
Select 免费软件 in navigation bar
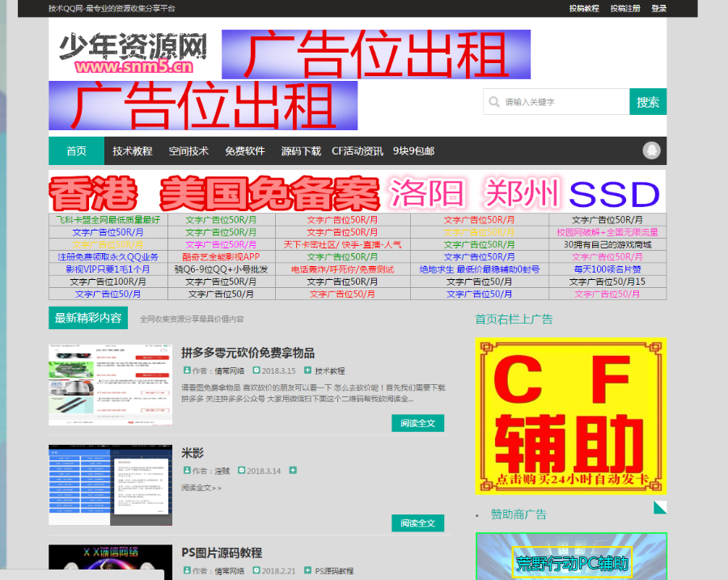tap(244, 151)
